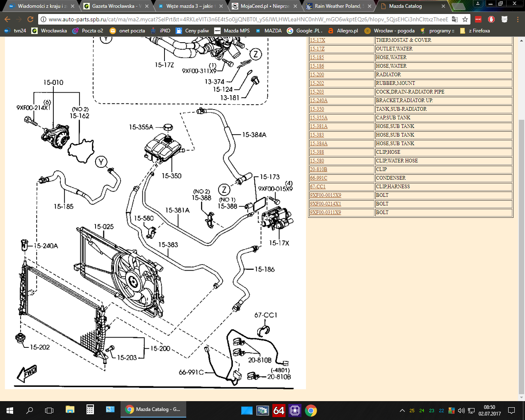Bookmark this page with the star icon
Screen dimensions: 525x420
465,19
